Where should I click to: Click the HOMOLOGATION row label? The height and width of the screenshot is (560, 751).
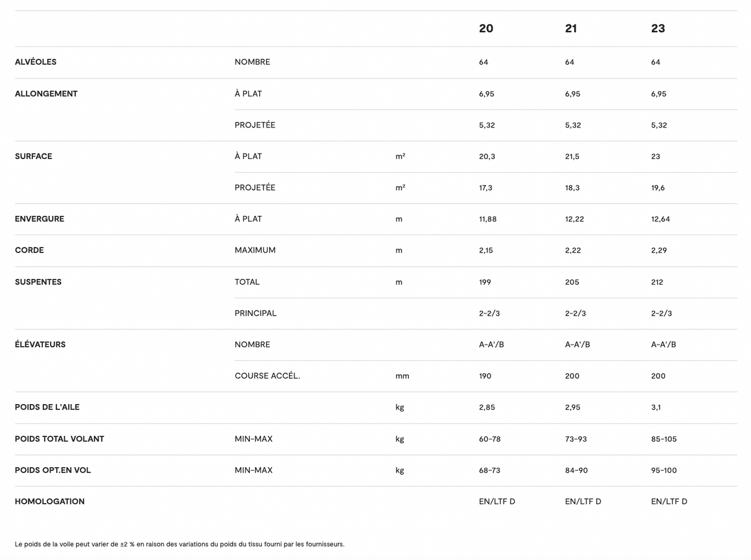49,502
